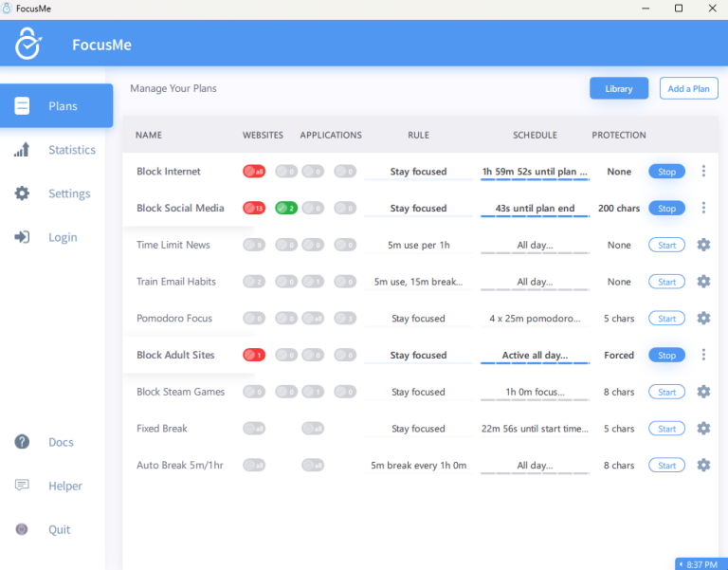Screen dimensions: 728x570
Task: Start the Auto Break 5m/1hr plan
Action: [666, 465]
